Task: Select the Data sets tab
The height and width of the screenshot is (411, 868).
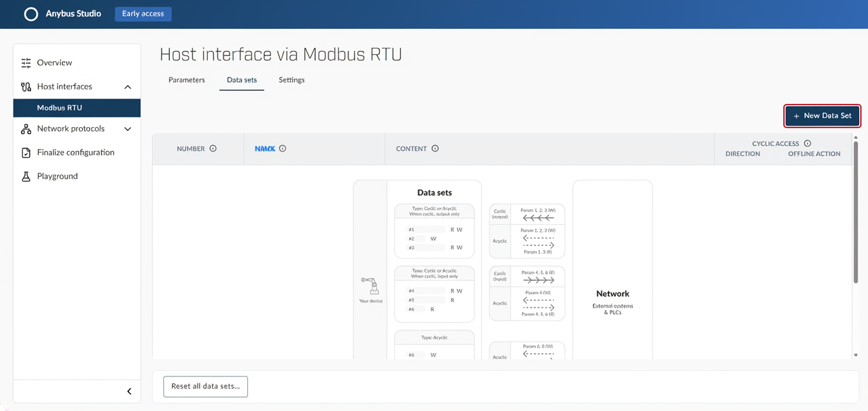Action: click(x=242, y=80)
